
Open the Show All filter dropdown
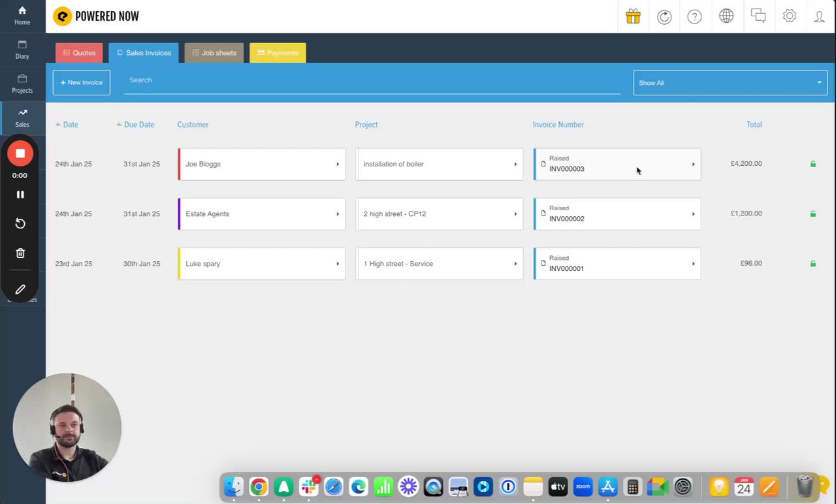coord(730,83)
